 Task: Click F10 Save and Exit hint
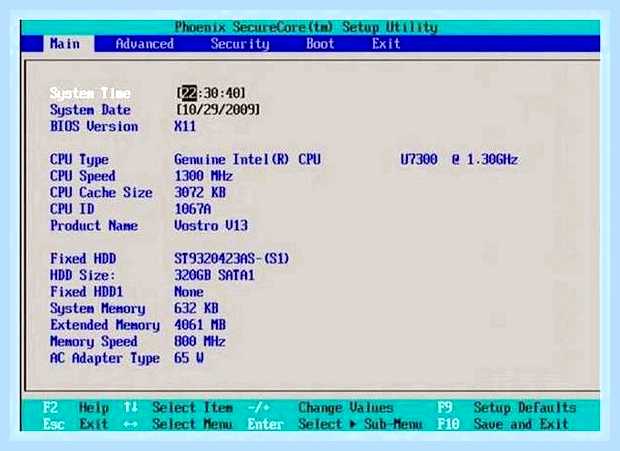[x=503, y=425]
